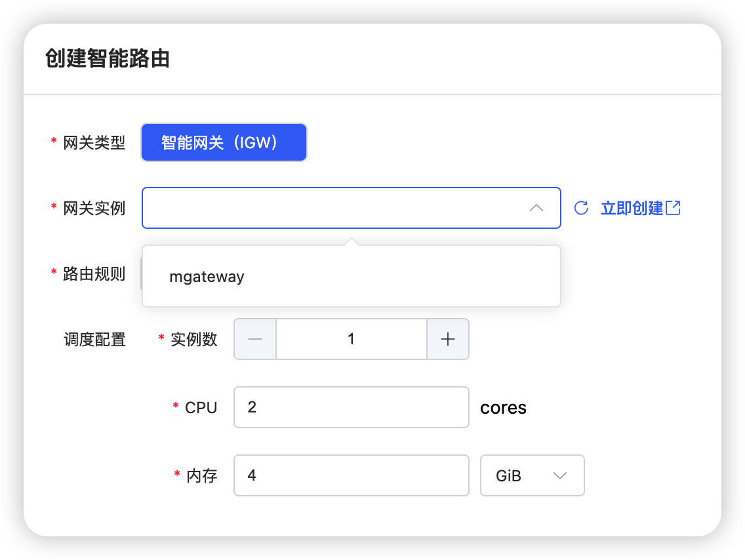Click the 内存 value input field
Viewport: 745px width, 560px height.
pyautogui.click(x=351, y=475)
